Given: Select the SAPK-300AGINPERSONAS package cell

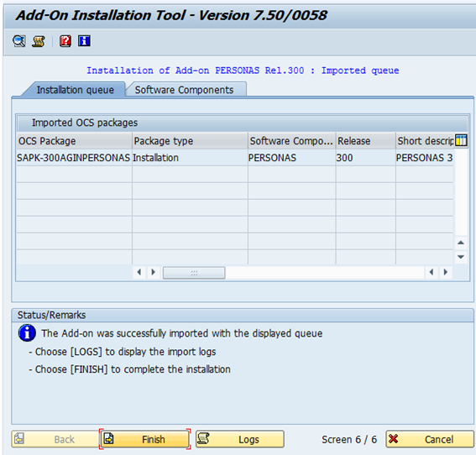Looking at the screenshot, I should (x=74, y=158).
